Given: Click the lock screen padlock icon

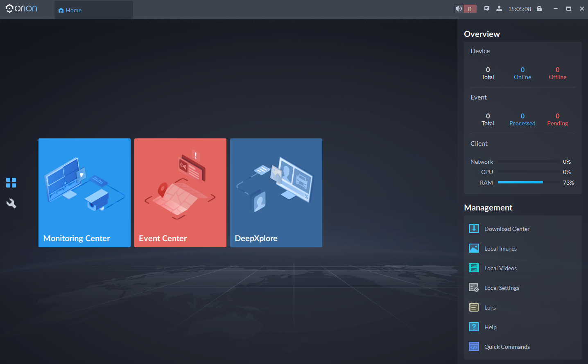Looking at the screenshot, I should tap(539, 9).
